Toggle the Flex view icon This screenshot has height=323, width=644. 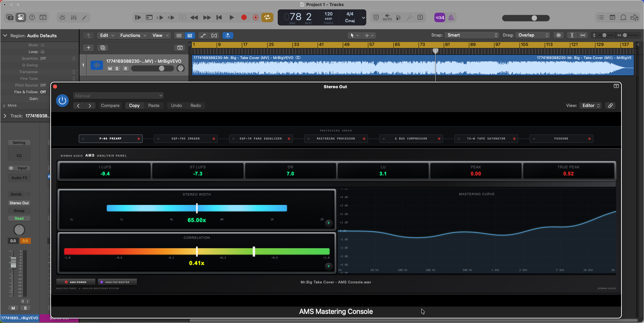214,35
